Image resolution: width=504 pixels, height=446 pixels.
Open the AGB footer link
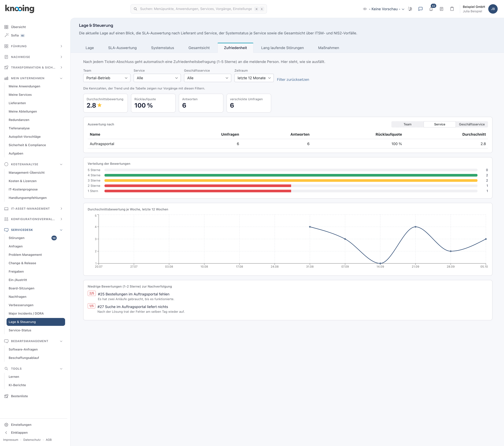pos(49,440)
